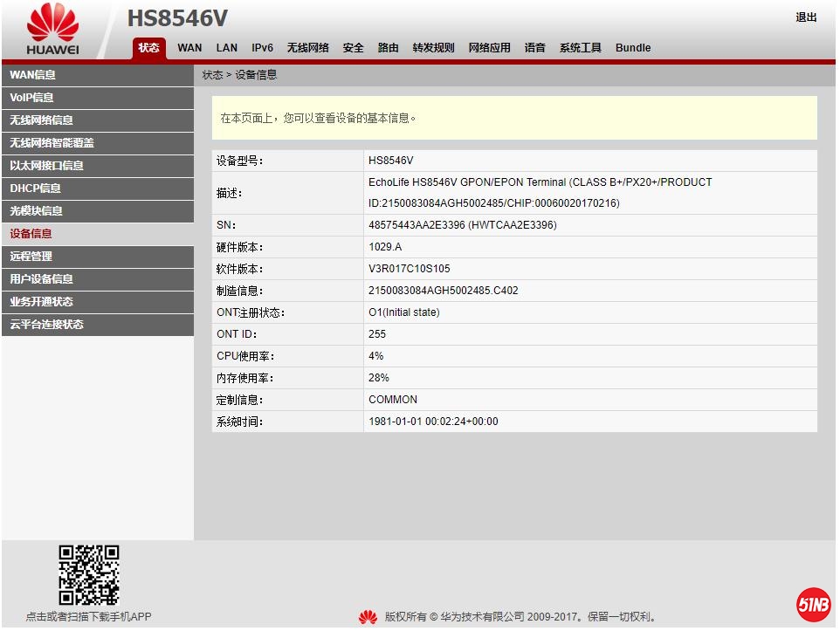
Task: Click the QR code for the mobile app
Action: click(x=88, y=575)
